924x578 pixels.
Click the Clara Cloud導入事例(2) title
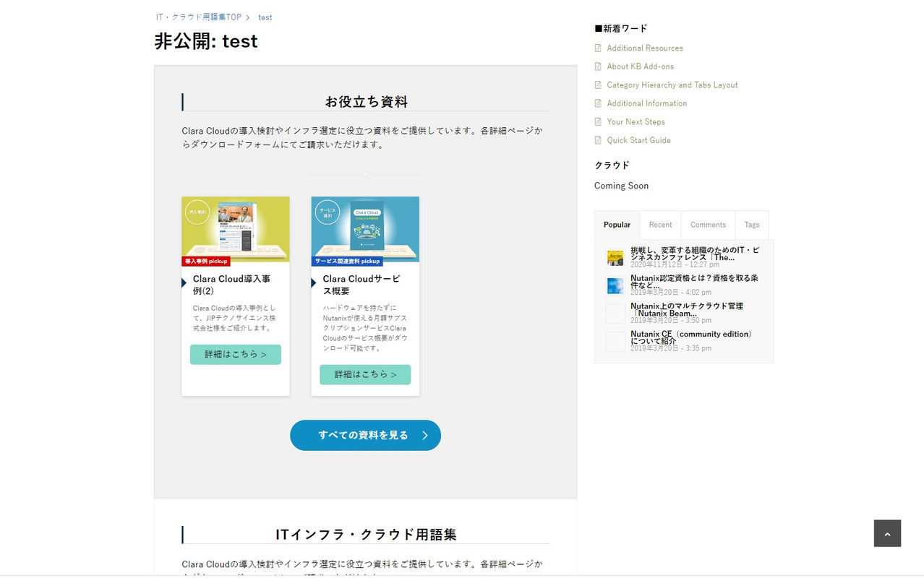[x=231, y=285]
